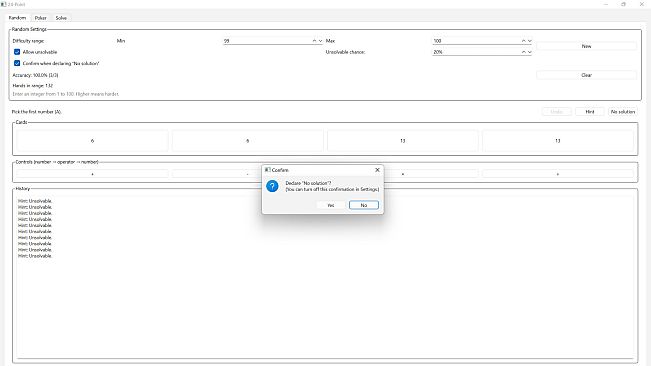Click the Unsolvable chance percentage field
This screenshot has width=651, height=366.
[x=476, y=52]
